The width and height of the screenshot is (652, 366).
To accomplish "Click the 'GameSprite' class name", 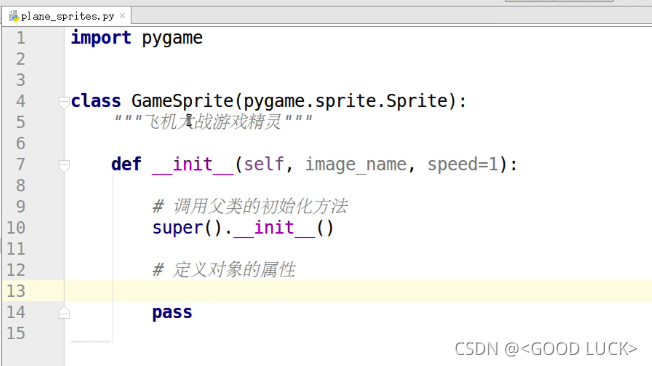I will [x=183, y=101].
